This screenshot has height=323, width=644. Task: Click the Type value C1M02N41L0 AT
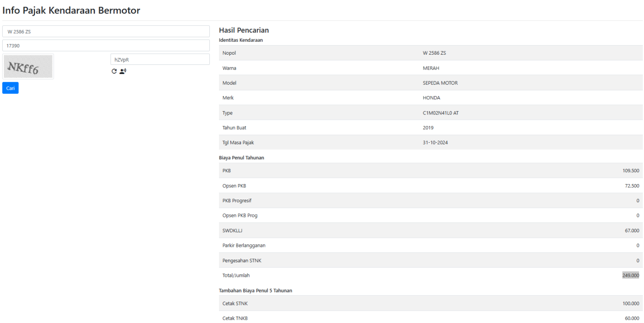(x=441, y=113)
